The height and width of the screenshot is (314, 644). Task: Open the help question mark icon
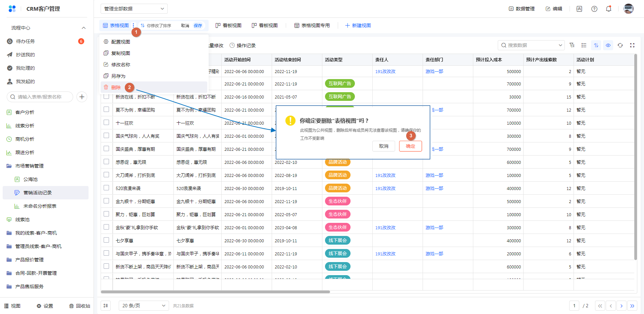pyautogui.click(x=594, y=9)
